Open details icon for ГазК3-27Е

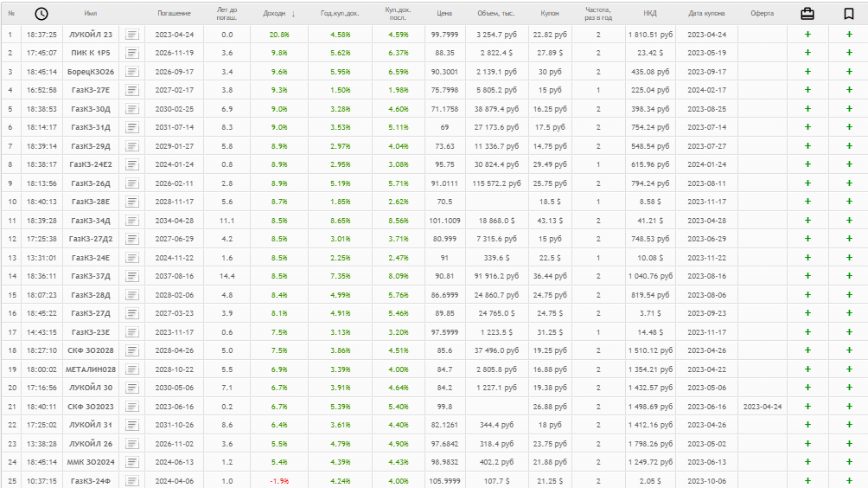pos(131,90)
